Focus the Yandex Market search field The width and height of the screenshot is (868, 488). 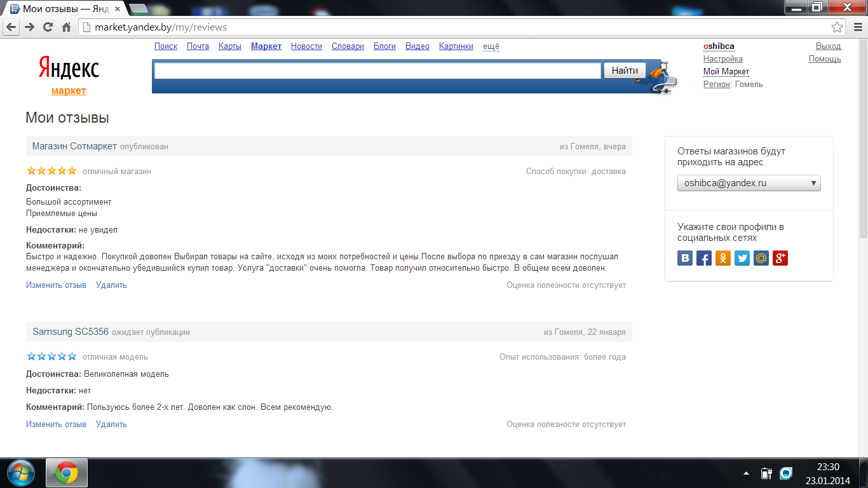click(x=377, y=71)
